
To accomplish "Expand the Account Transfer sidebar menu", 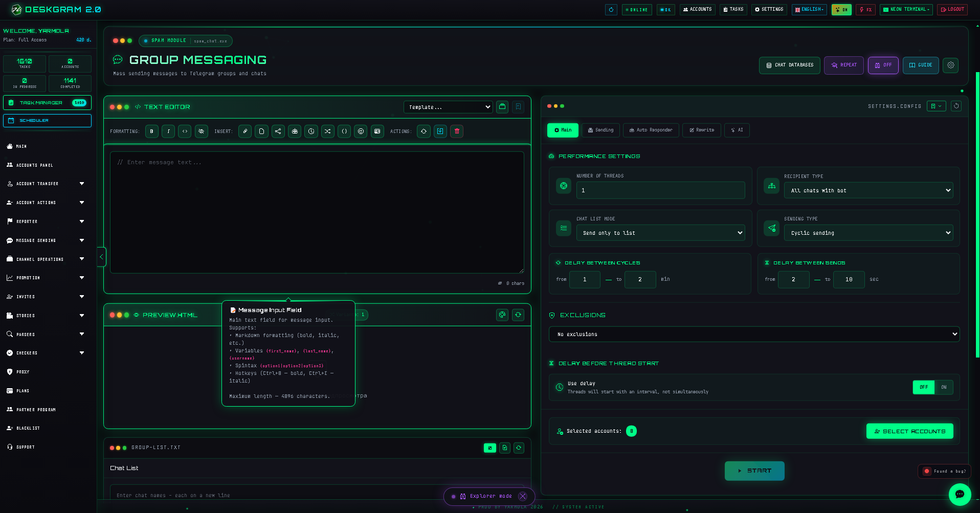I will tap(46, 184).
